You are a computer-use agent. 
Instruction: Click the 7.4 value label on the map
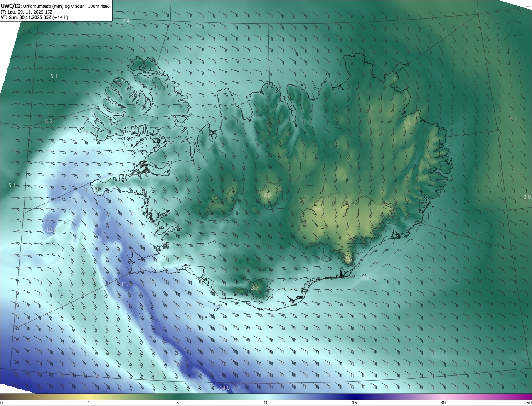click(126, 21)
